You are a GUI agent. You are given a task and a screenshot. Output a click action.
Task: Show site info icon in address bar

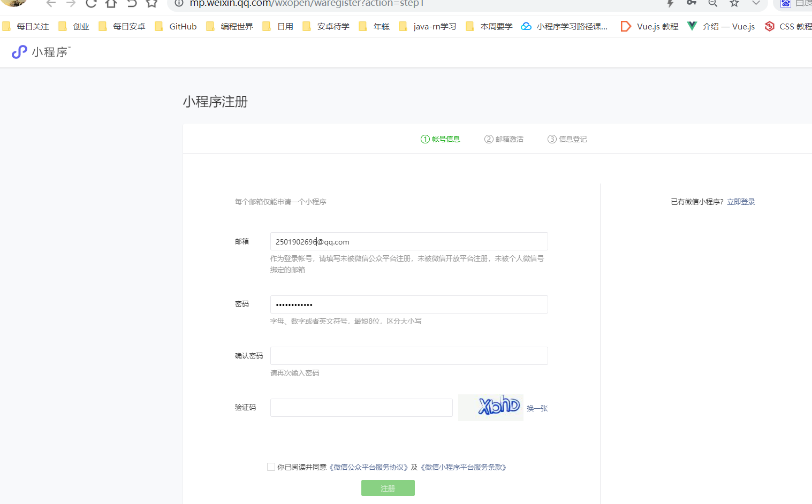179,3
